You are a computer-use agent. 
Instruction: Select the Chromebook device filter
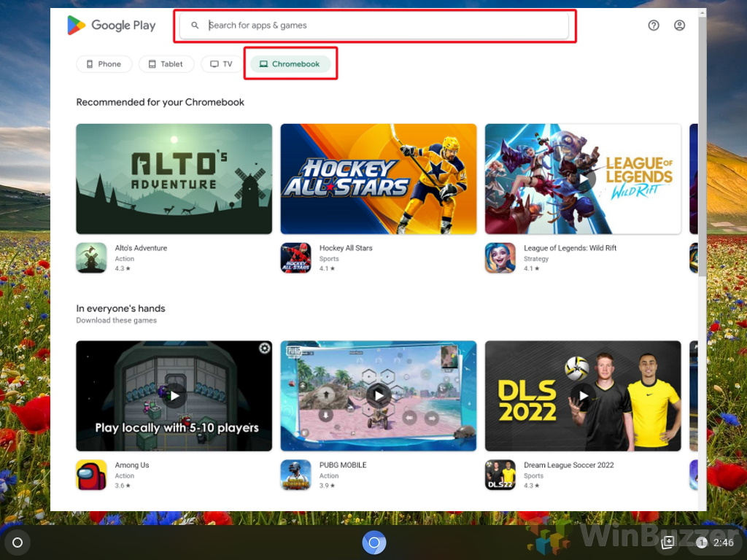[x=290, y=64]
